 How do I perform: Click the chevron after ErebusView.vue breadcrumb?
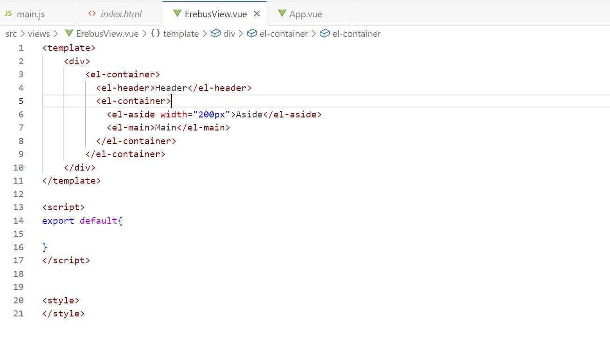point(144,34)
